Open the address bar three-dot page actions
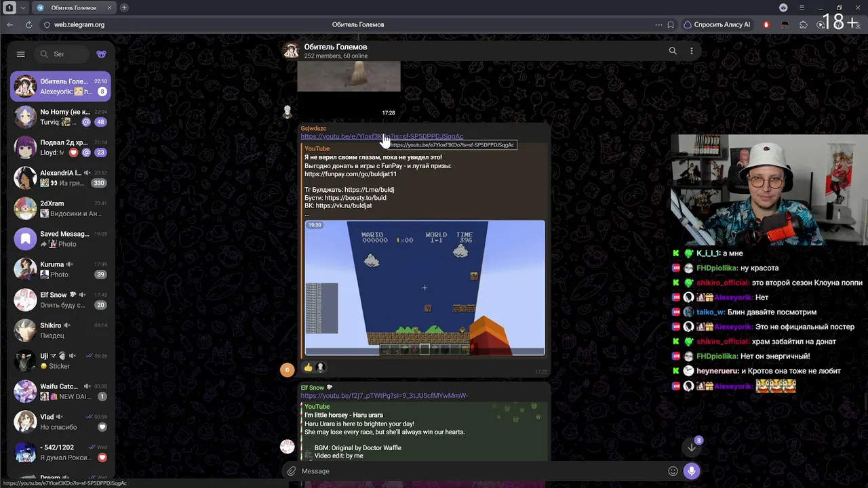 click(658, 24)
